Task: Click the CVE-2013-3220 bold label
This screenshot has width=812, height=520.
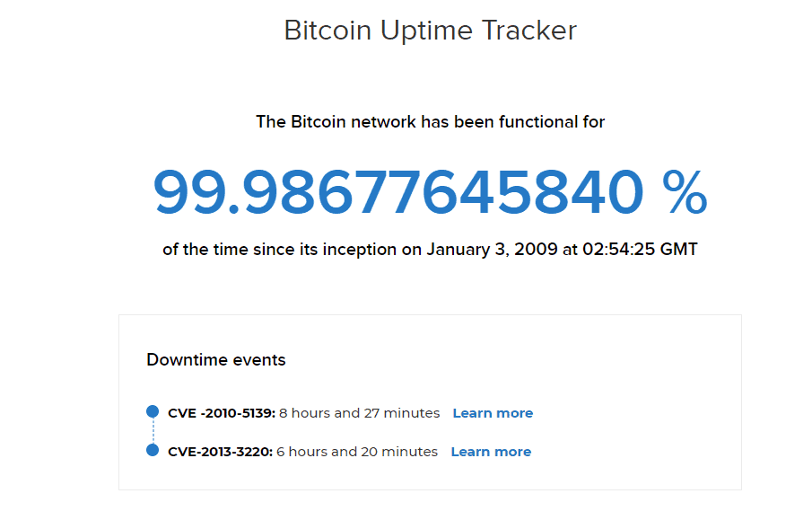Action: 220,452
